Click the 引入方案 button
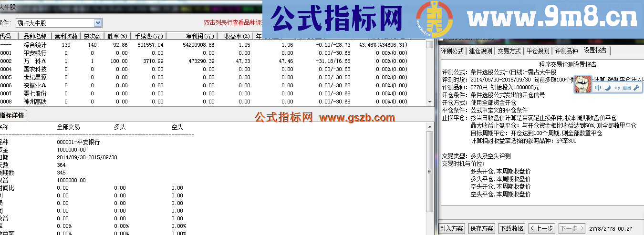 (452, 228)
